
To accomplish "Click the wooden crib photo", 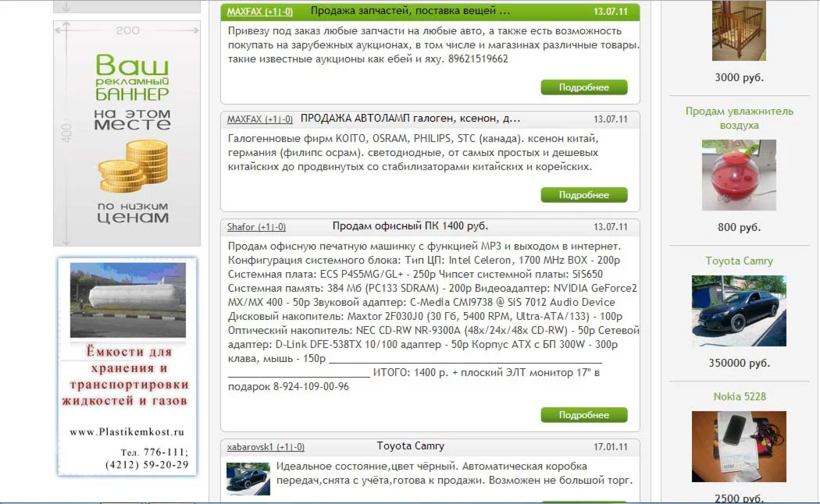I will tap(739, 30).
